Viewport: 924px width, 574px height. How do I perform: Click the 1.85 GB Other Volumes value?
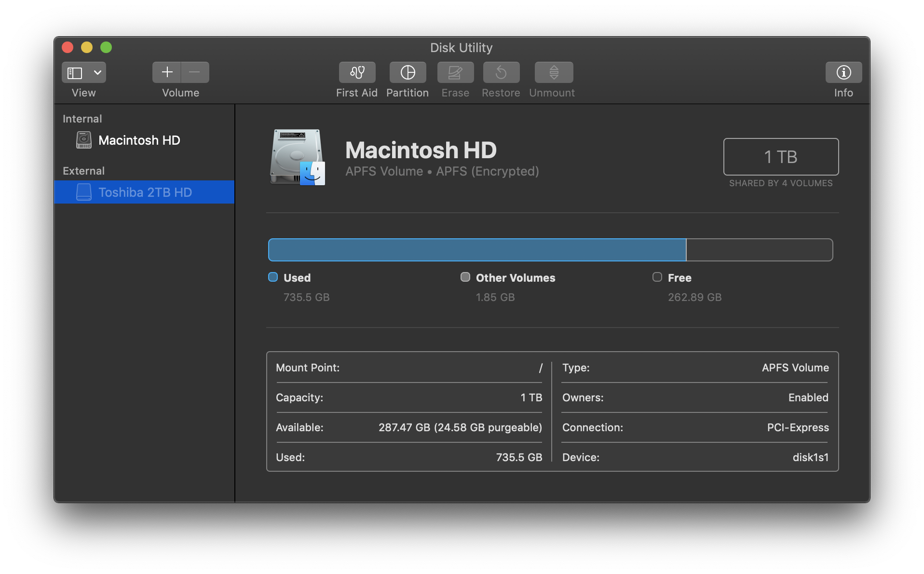[495, 297]
